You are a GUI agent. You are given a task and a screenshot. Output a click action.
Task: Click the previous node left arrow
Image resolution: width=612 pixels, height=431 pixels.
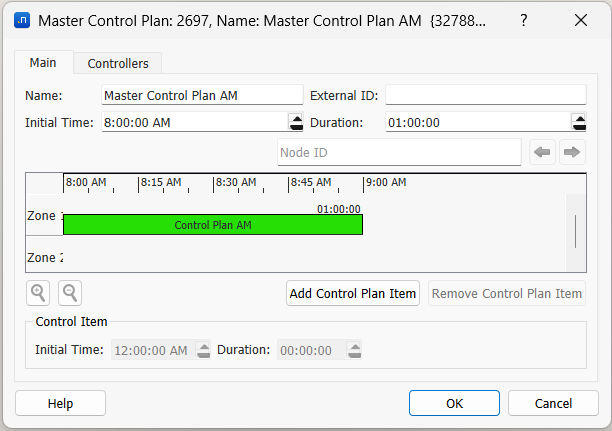pyautogui.click(x=542, y=152)
